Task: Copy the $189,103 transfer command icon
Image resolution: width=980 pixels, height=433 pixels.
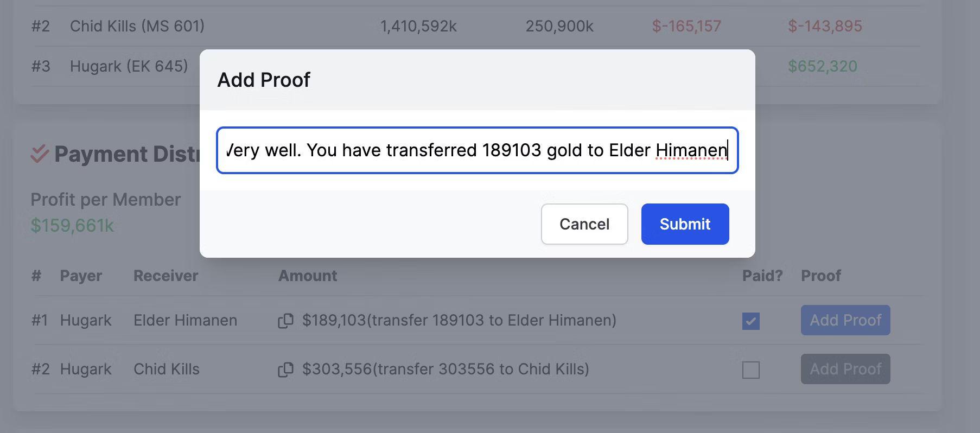Action: [x=285, y=321]
